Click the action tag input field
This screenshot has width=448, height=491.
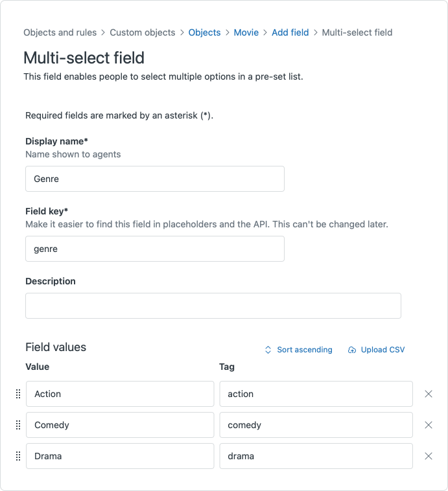(316, 394)
